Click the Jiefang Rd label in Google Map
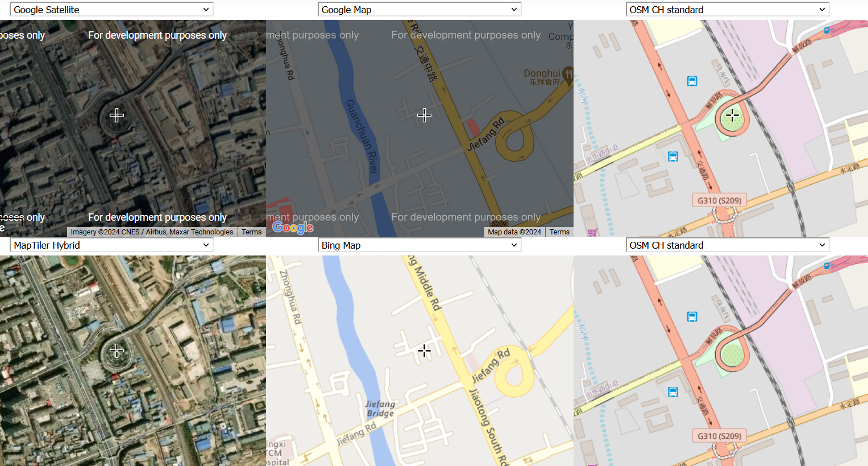 point(485,134)
